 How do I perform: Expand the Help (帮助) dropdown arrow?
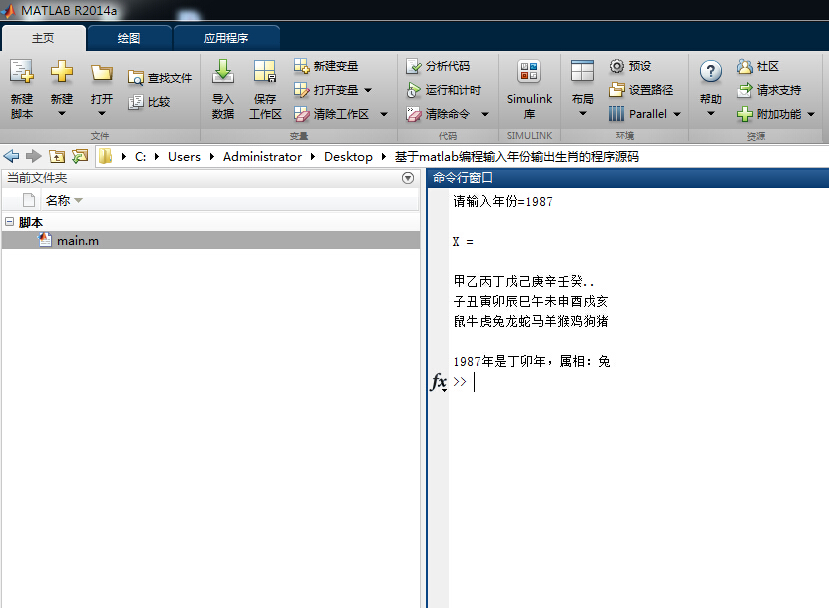point(711,113)
